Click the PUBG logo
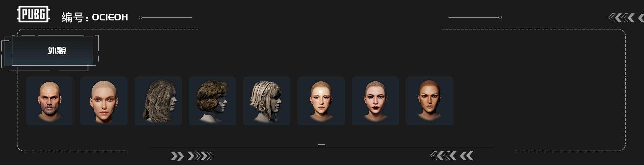This screenshot has height=165, width=644. 34,14
